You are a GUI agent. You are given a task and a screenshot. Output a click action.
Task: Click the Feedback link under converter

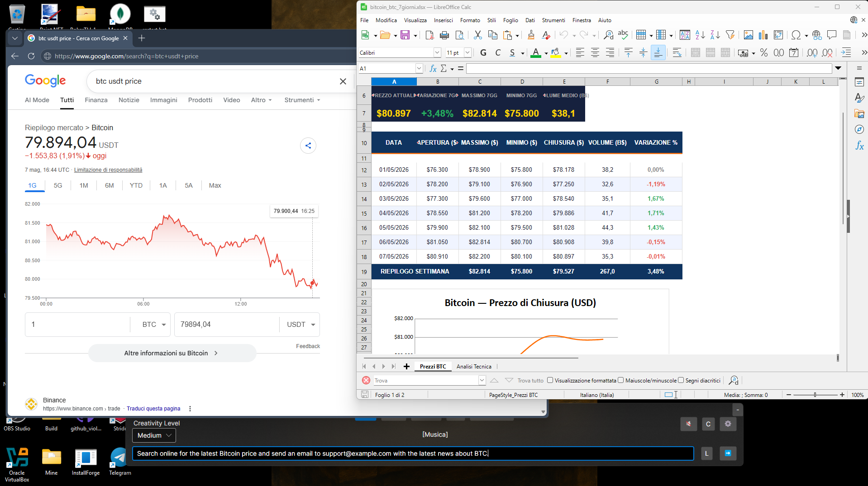(x=308, y=346)
